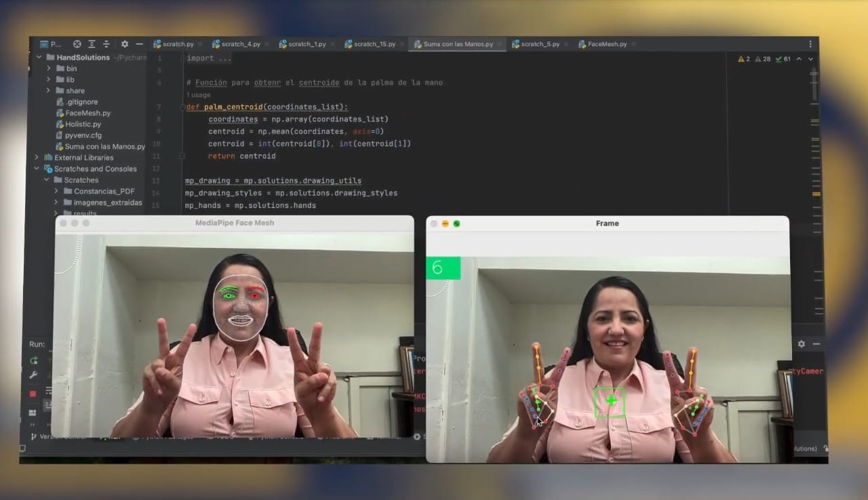
Task: Switch to scratch_15.py tab
Action: pos(370,44)
